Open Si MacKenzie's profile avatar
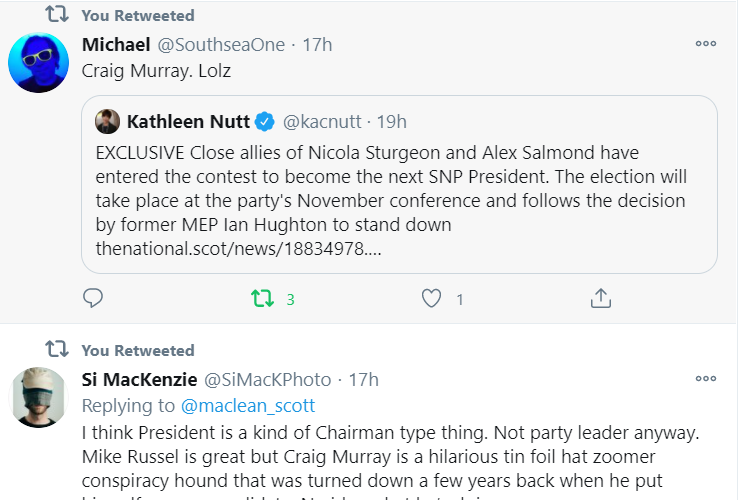The height and width of the screenshot is (500, 744). click(x=38, y=397)
